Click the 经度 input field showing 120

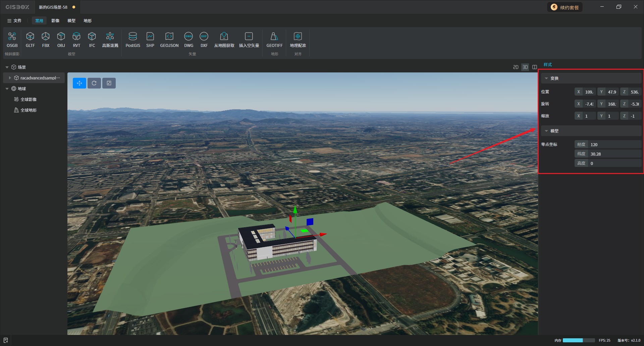[614, 145]
